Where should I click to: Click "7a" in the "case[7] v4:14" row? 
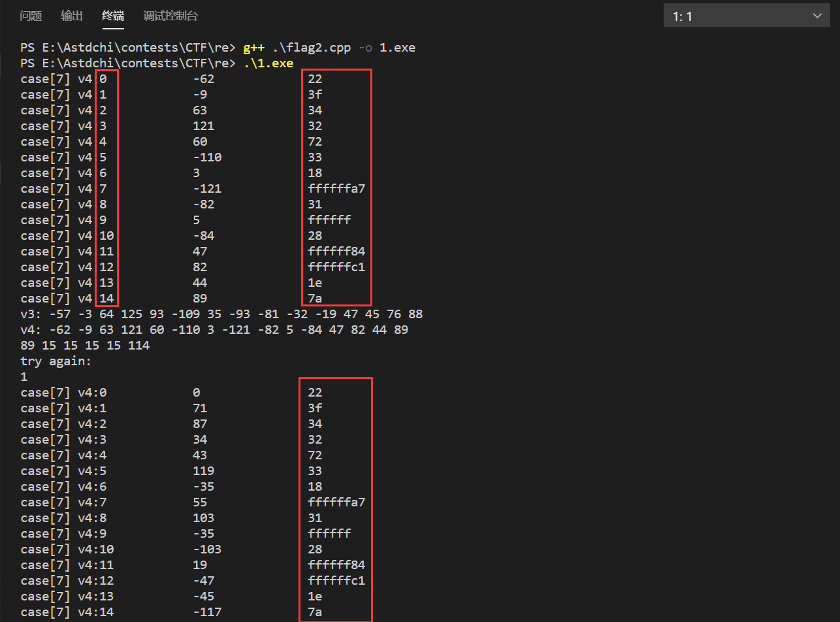point(315,612)
